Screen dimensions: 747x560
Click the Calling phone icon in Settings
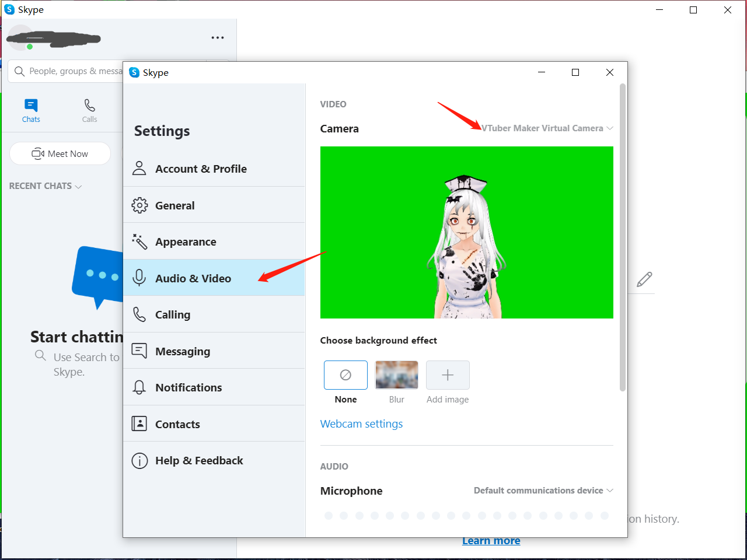pyautogui.click(x=139, y=314)
